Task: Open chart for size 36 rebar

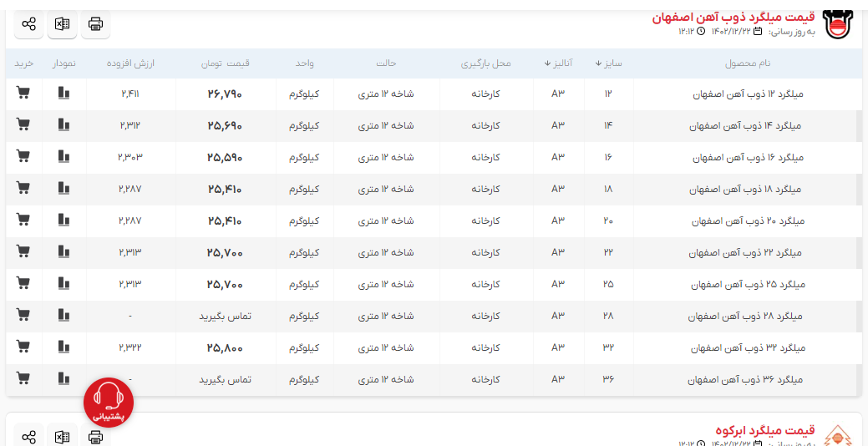Action: 64,379
